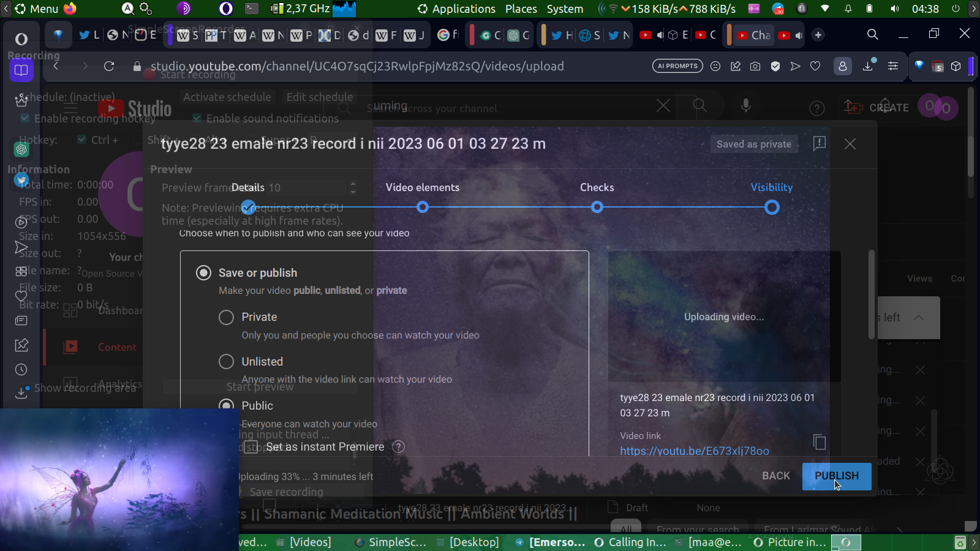Toggle the Enable recording hotkey checkbox
Viewport: 980px width, 551px height.
(24, 118)
